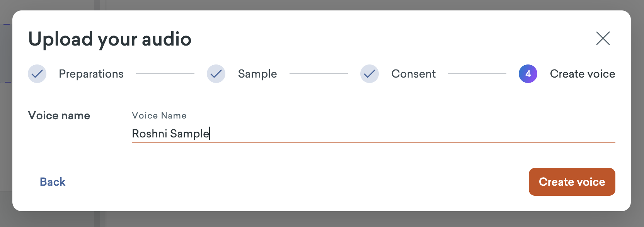
Task: Click the Preparations step checkmark icon
Action: pos(37,74)
